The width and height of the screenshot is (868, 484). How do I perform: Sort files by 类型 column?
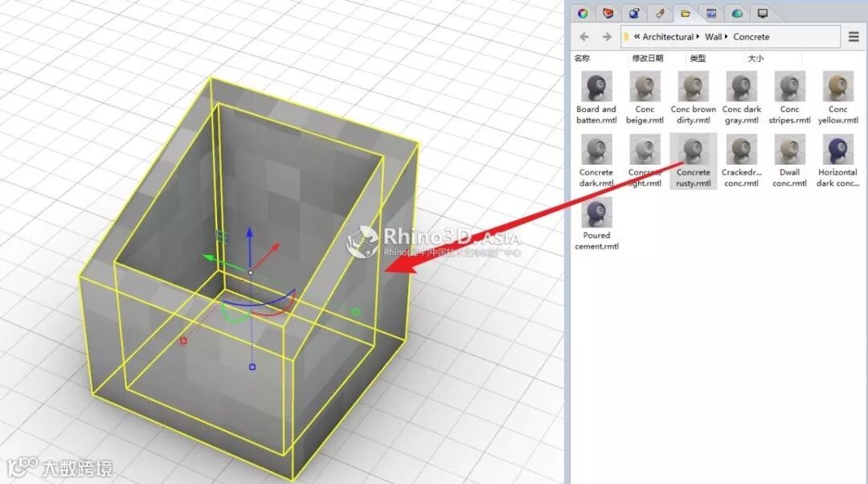(698, 58)
